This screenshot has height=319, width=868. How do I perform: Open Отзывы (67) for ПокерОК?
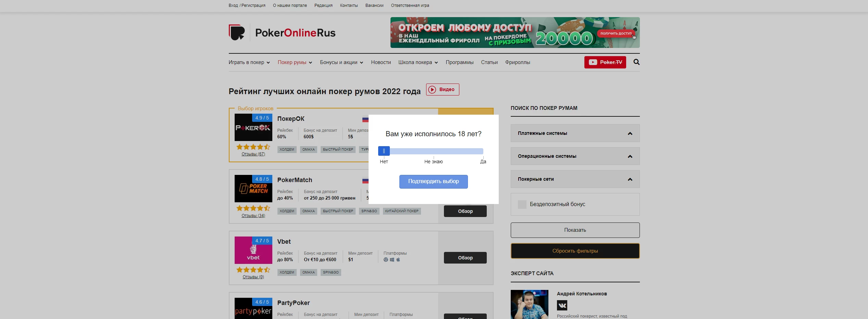(253, 154)
